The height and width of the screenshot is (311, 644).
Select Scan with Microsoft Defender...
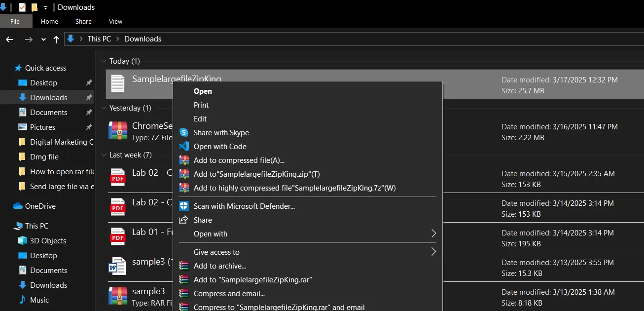click(244, 206)
